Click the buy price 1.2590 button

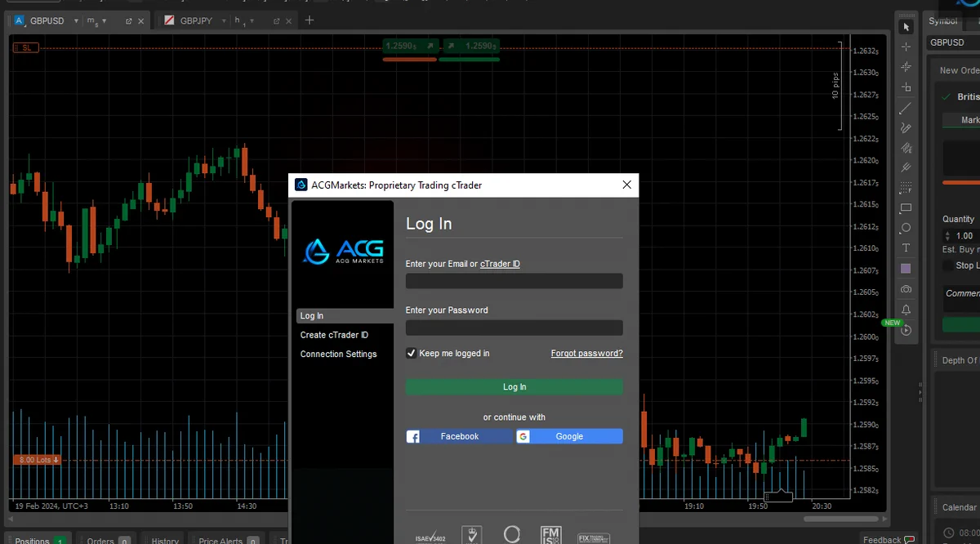coord(470,47)
